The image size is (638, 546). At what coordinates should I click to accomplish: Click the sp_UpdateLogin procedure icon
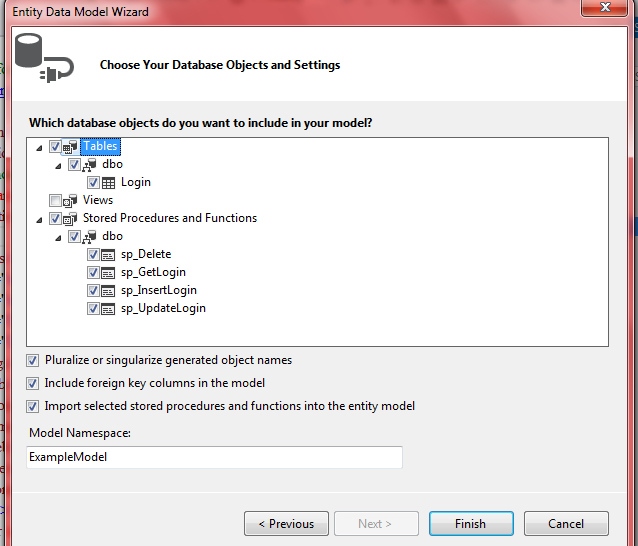(108, 309)
